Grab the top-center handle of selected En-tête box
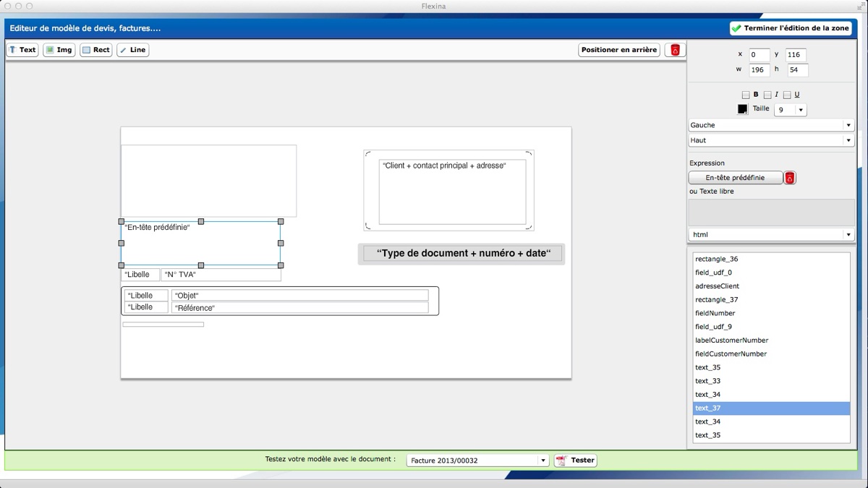 (x=201, y=221)
